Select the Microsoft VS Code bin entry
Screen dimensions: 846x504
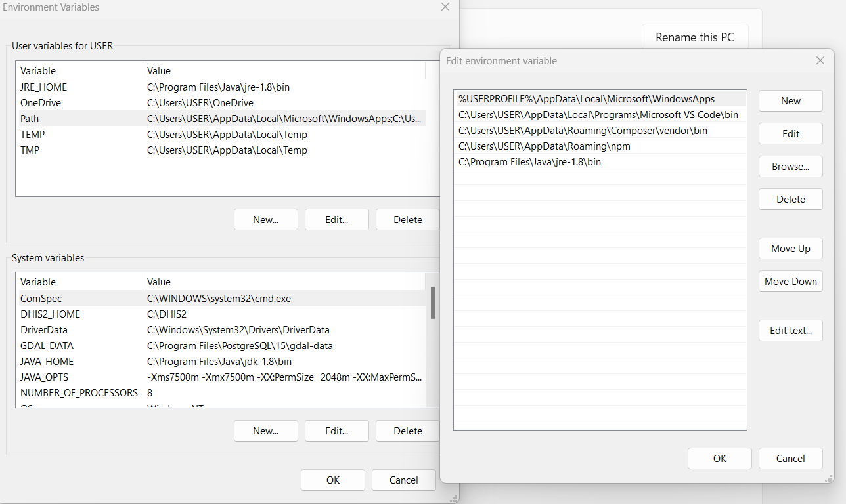coord(598,115)
